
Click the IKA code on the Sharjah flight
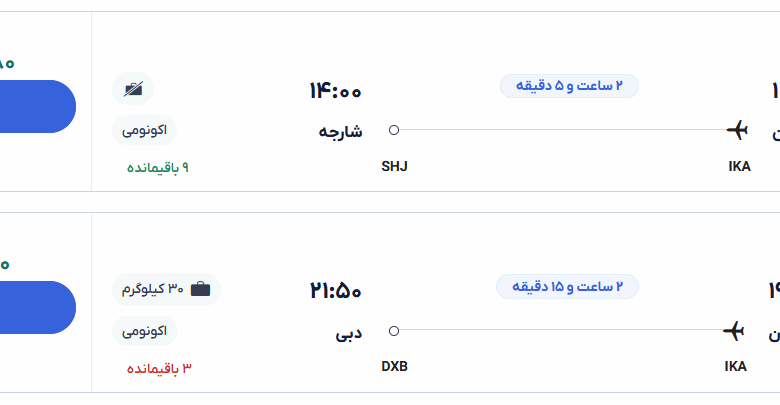(x=739, y=166)
